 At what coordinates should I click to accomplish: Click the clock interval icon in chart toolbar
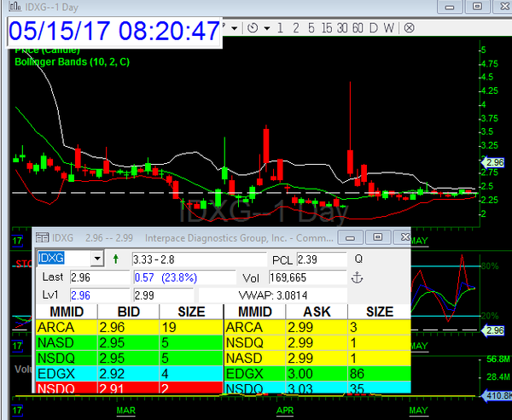(x=253, y=27)
